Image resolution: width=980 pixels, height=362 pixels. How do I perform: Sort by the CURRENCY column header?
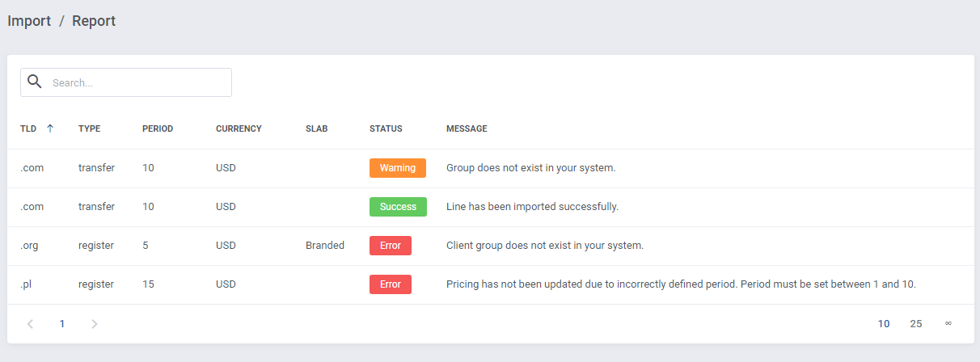point(239,128)
